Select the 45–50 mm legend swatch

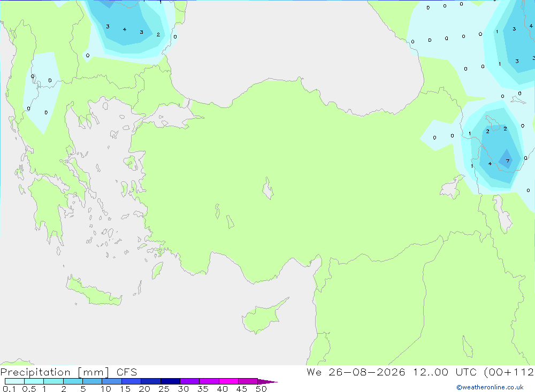pos(248,381)
